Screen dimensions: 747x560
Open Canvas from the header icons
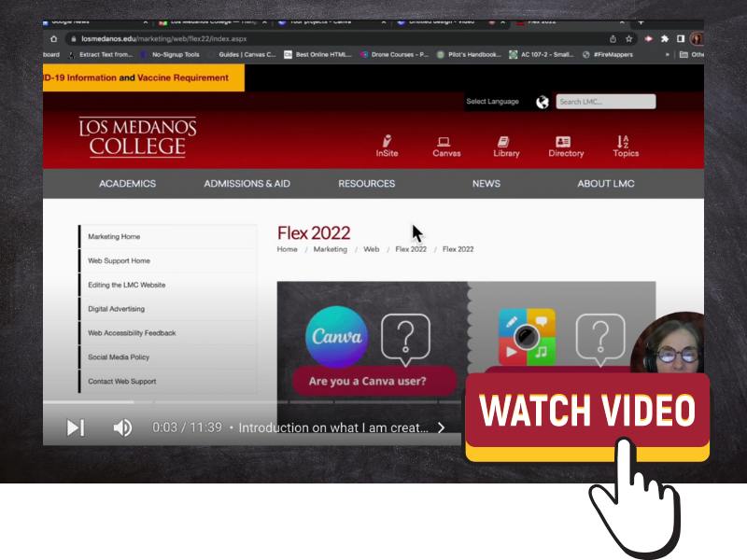coord(446,147)
